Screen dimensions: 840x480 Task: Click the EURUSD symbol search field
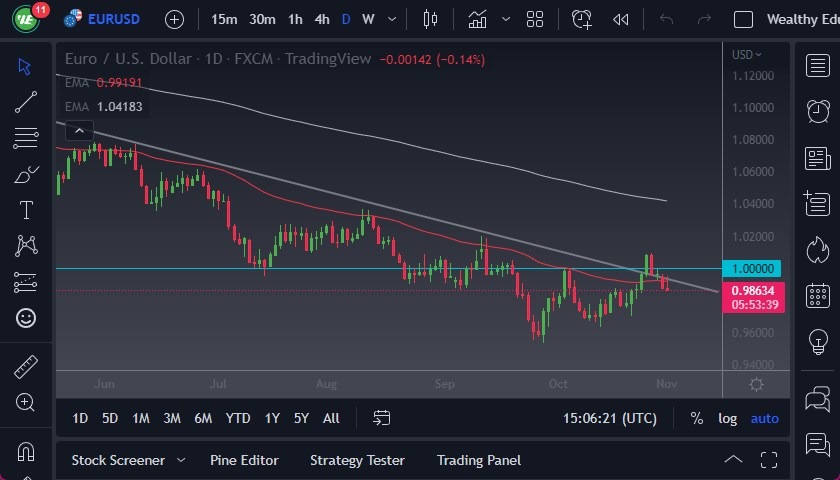[113, 19]
